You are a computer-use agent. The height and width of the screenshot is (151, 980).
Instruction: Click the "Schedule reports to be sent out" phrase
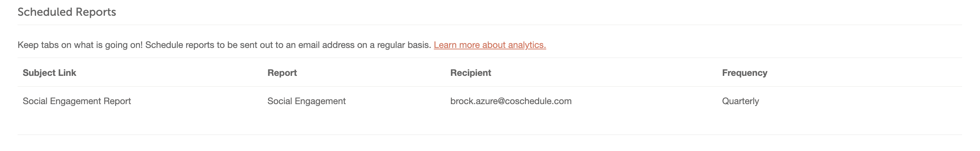tap(208, 45)
